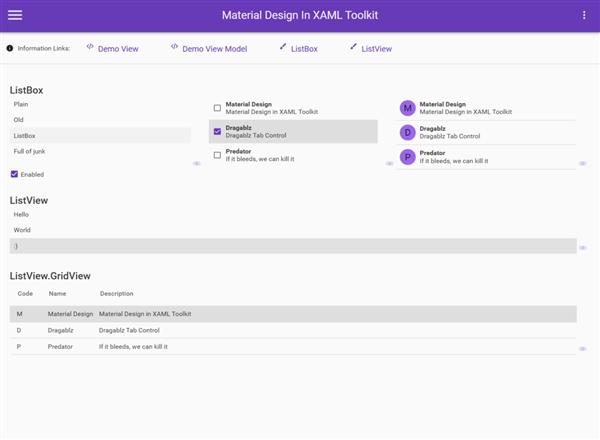Click the info icon beside Information Links
The height and width of the screenshot is (440, 600).
coord(10,48)
